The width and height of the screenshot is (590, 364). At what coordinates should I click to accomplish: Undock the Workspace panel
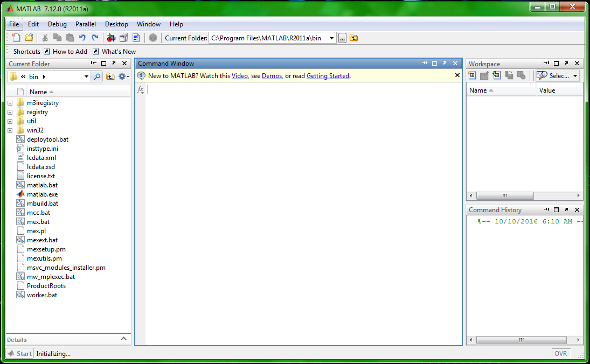[566, 63]
